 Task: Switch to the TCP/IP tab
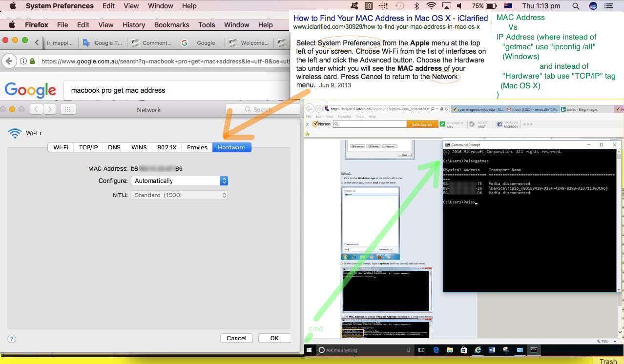[88, 147]
